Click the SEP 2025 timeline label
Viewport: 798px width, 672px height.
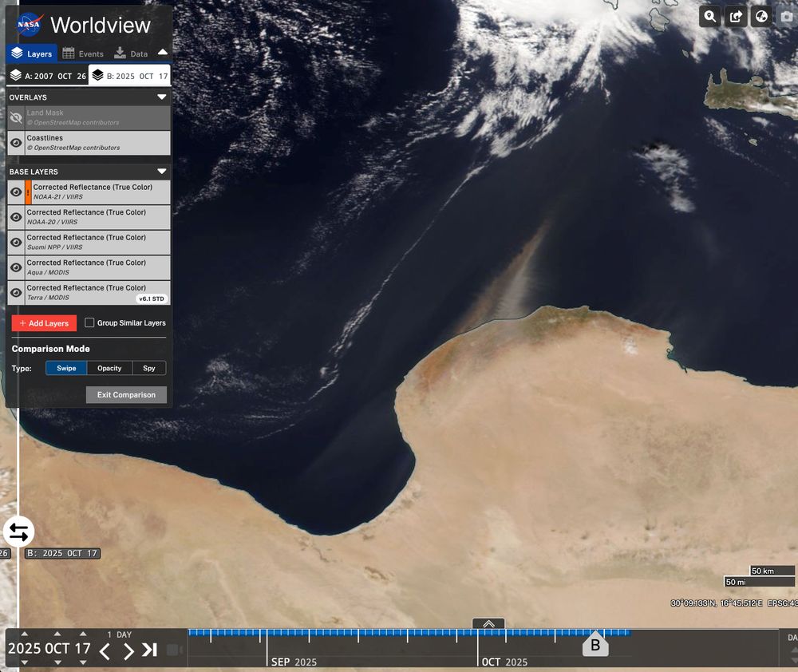click(294, 662)
